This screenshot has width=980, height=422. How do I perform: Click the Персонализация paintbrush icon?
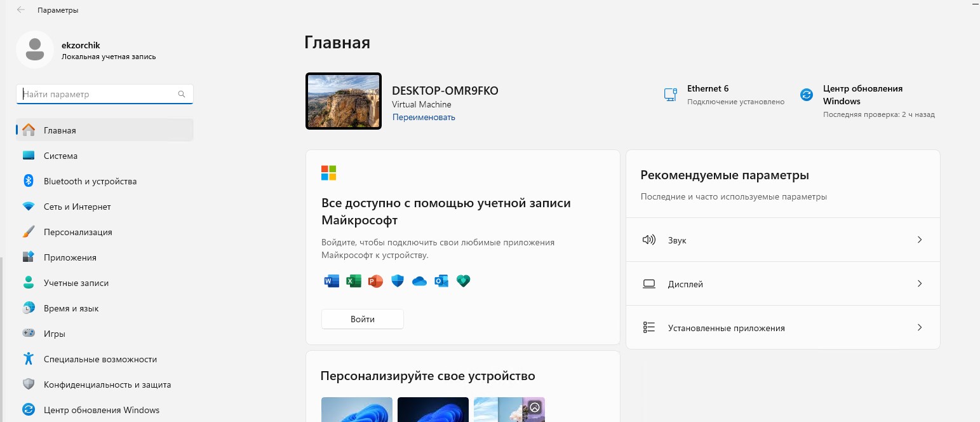click(x=28, y=232)
